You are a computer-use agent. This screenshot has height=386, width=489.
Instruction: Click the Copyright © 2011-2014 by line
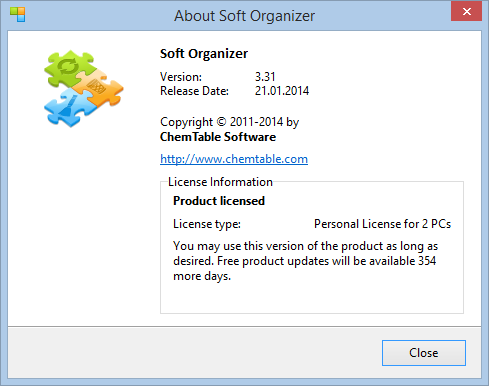(229, 122)
